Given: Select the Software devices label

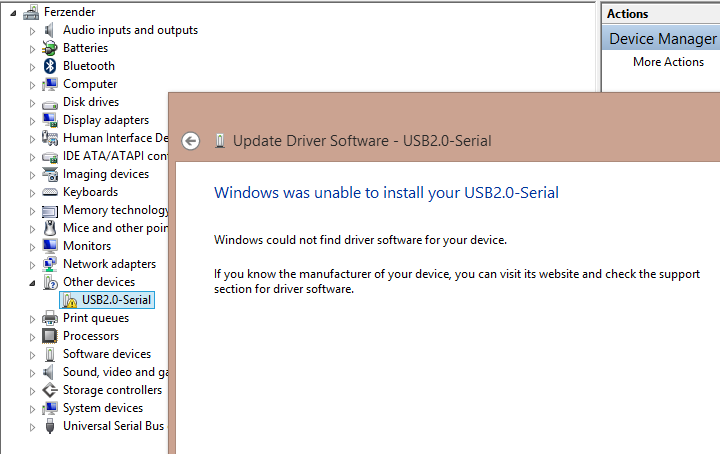Looking at the screenshot, I should (107, 354).
